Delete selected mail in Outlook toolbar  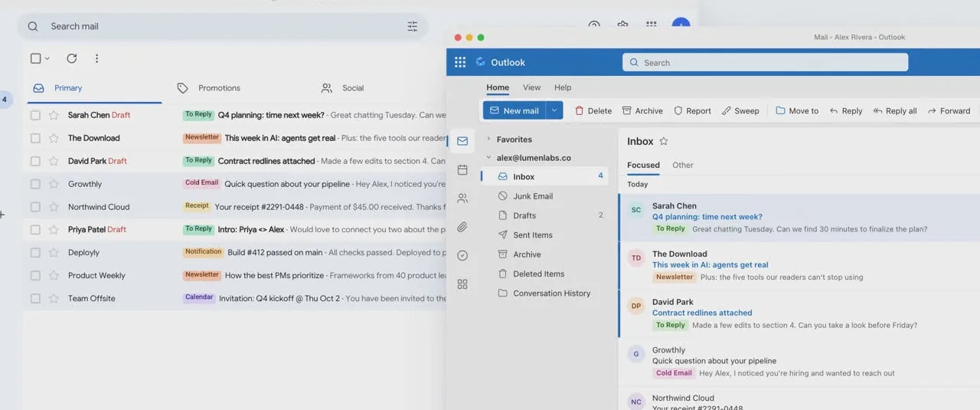pos(593,110)
